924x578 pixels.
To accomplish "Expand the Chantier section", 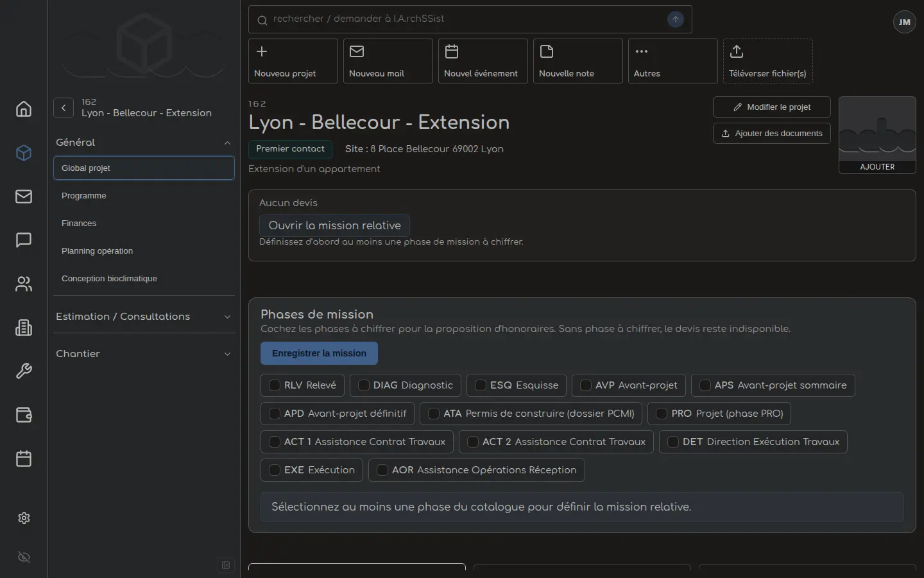I will point(144,354).
